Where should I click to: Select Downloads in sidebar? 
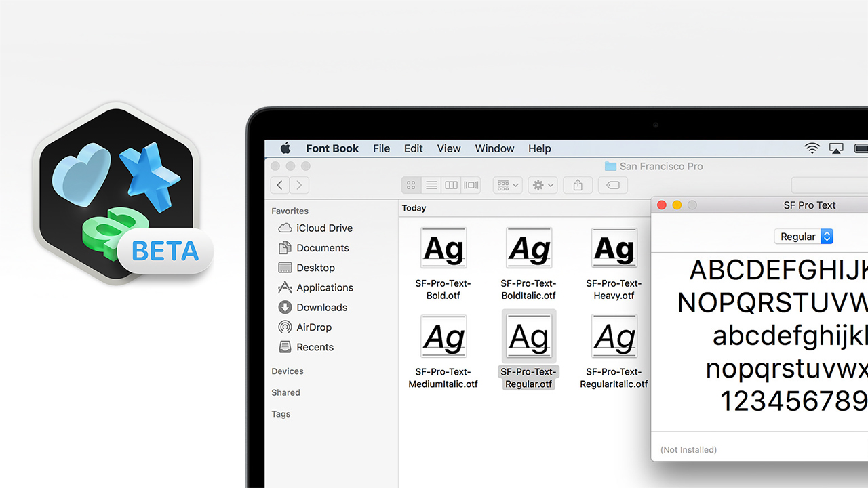[x=313, y=307]
